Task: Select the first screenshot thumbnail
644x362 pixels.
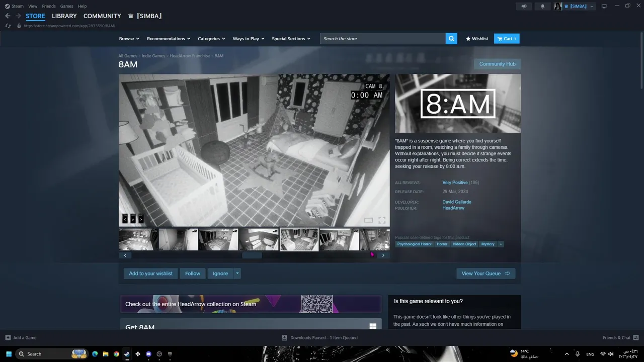Action: [138, 239]
